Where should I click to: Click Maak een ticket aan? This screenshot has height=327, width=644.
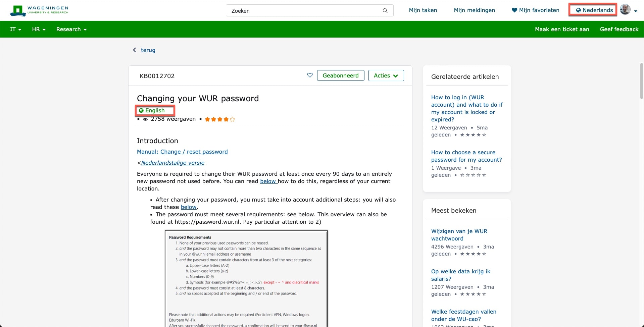[x=562, y=29]
